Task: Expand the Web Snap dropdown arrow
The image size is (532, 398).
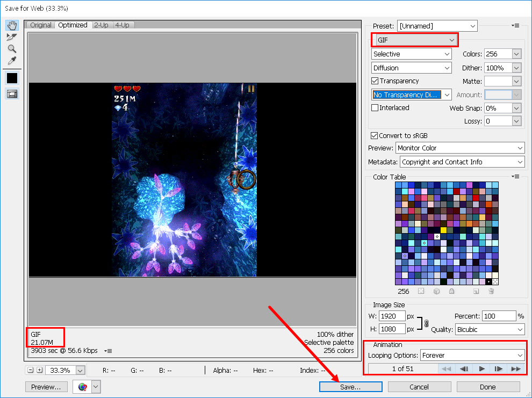Action: [x=516, y=108]
